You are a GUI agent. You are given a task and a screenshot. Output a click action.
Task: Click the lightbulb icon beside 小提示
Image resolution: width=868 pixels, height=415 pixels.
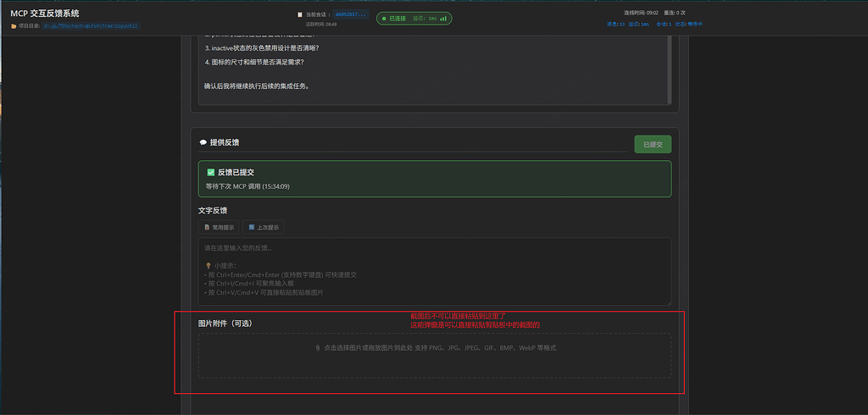coord(209,266)
